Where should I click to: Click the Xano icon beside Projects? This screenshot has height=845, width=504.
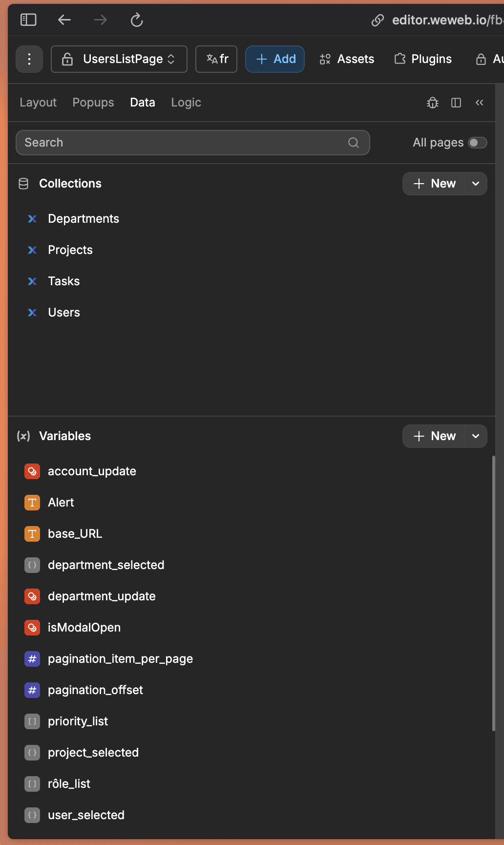coord(32,250)
